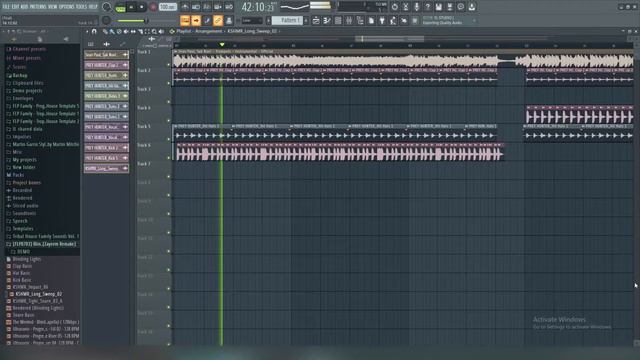Viewport: 640px width, 360px height.
Task: Toggle Track 3 mute switch
Action: coord(169,102)
